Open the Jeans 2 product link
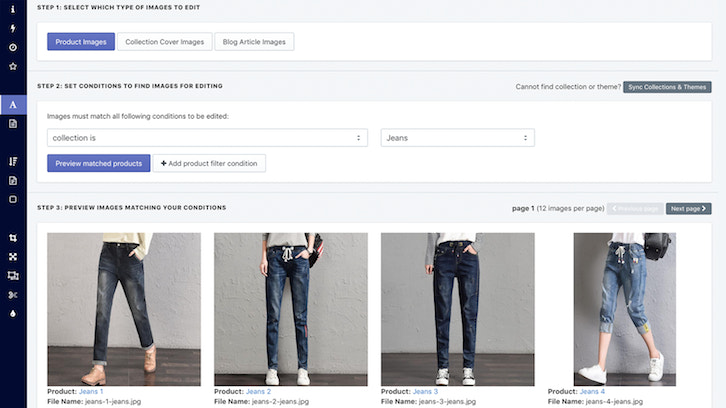The width and height of the screenshot is (726, 408). [258, 391]
